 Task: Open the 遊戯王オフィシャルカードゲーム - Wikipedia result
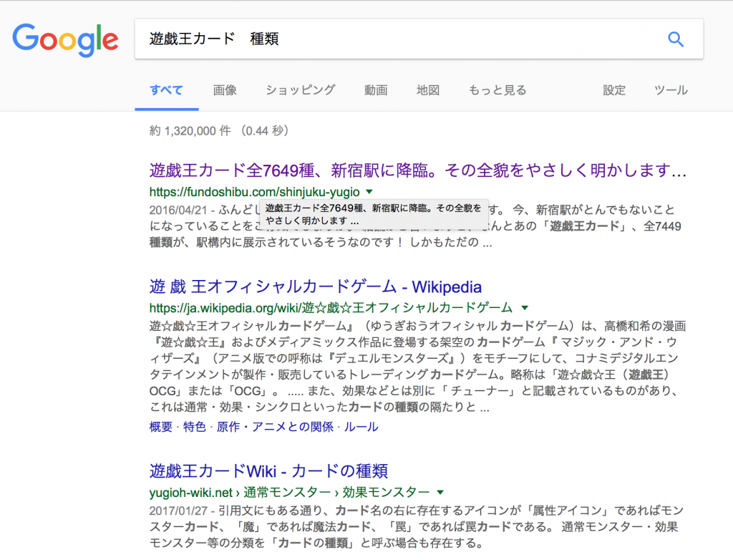tap(316, 286)
